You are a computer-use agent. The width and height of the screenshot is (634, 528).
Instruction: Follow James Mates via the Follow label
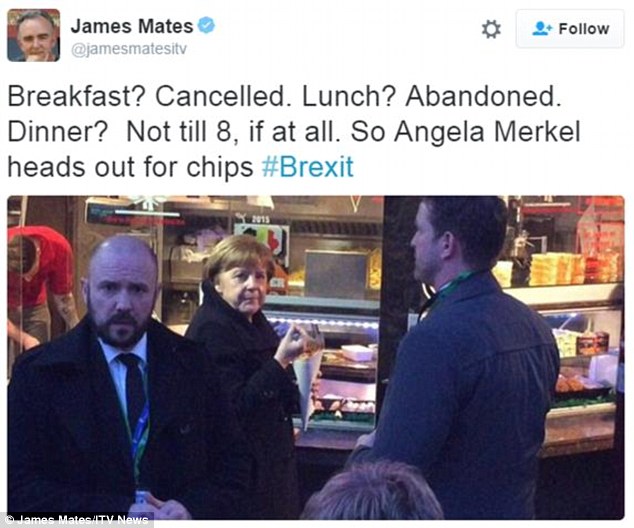(584, 29)
